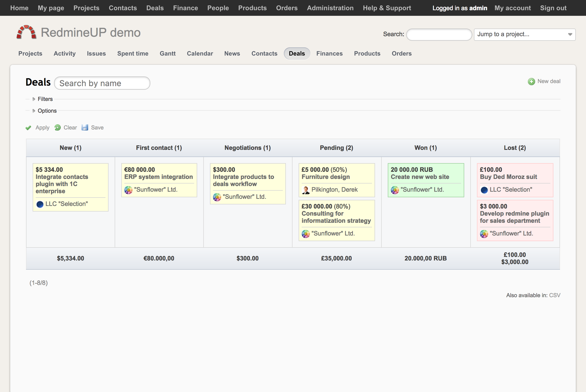Expand the Options section

[x=47, y=111]
